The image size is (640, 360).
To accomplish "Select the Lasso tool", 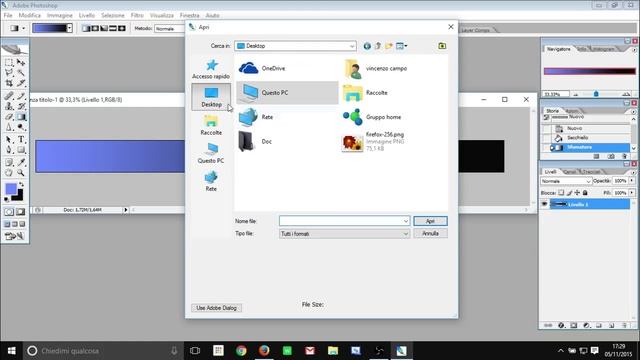I will 9,73.
